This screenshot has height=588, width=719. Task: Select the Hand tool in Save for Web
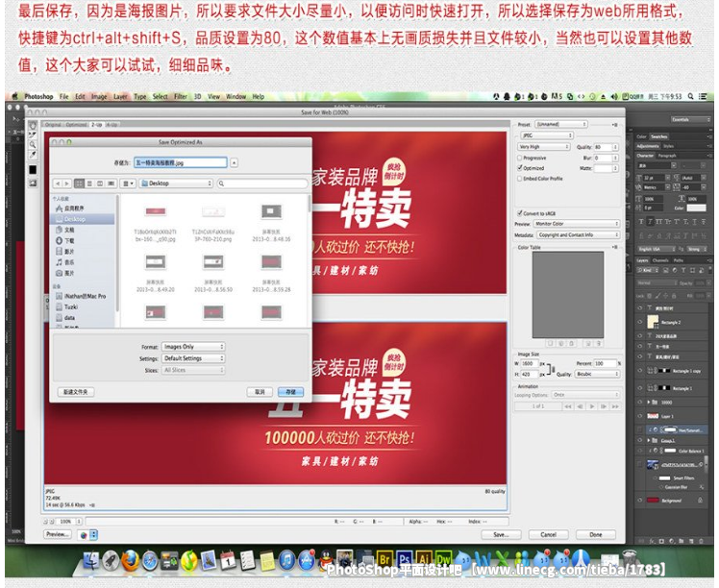pos(33,125)
